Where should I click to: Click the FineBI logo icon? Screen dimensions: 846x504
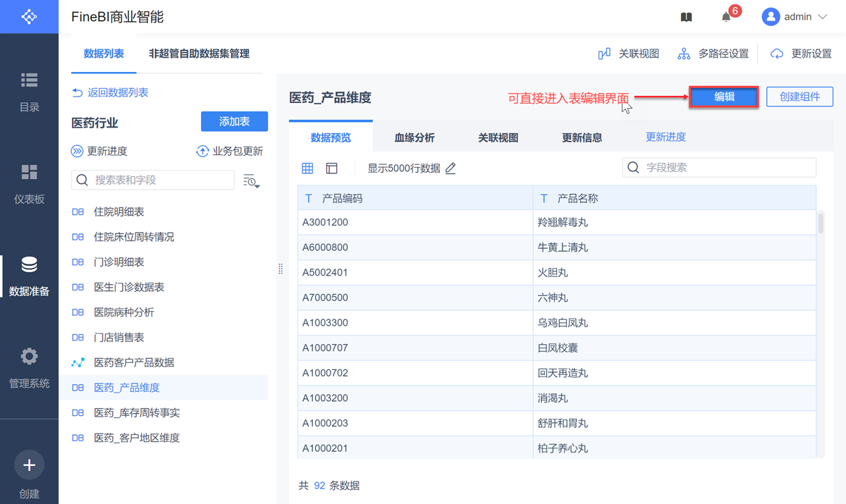[x=29, y=16]
